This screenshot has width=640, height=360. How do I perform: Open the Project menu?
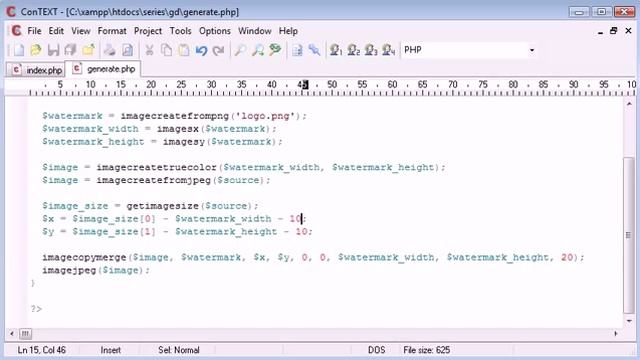point(148,31)
